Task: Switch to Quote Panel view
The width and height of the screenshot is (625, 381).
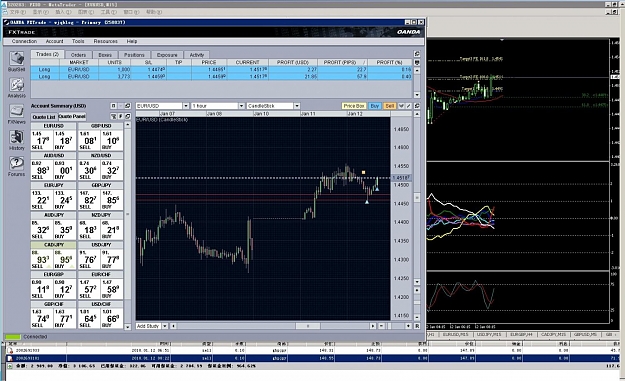Action: pos(72,116)
